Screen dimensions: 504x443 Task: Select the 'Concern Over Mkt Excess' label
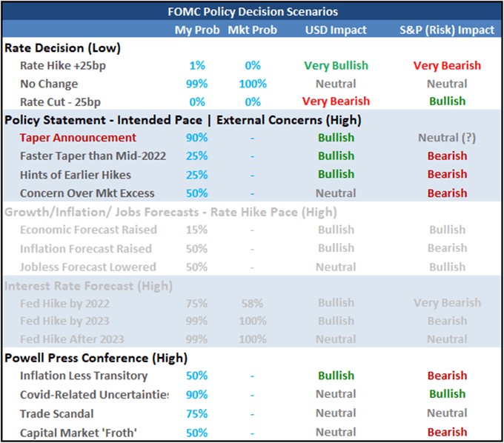click(x=87, y=193)
